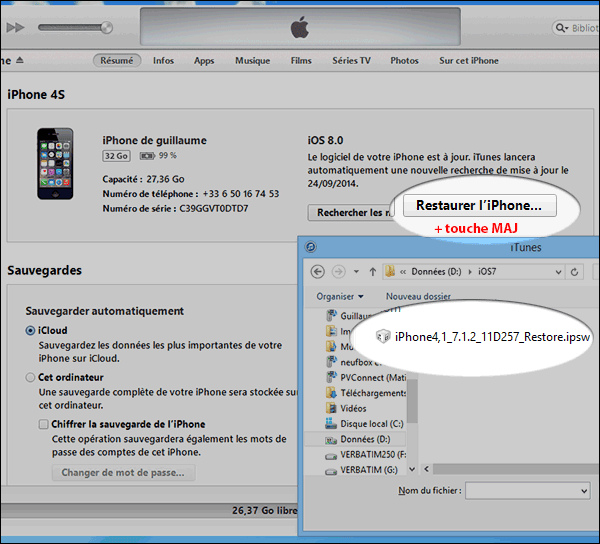This screenshot has height=544, width=600.
Task: Click the PVConnect network icon
Action: [x=331, y=377]
